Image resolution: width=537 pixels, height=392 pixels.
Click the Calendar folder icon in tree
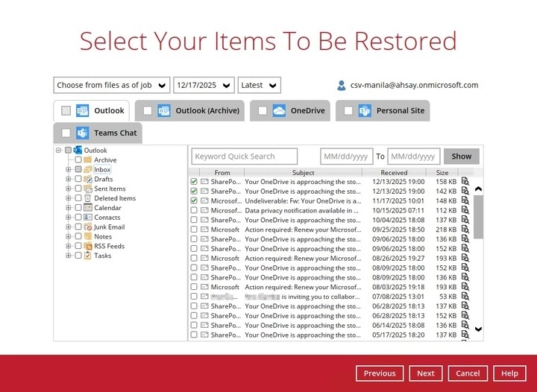(x=88, y=208)
